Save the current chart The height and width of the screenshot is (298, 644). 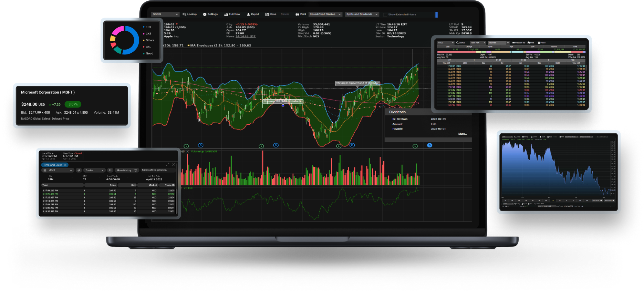click(271, 14)
